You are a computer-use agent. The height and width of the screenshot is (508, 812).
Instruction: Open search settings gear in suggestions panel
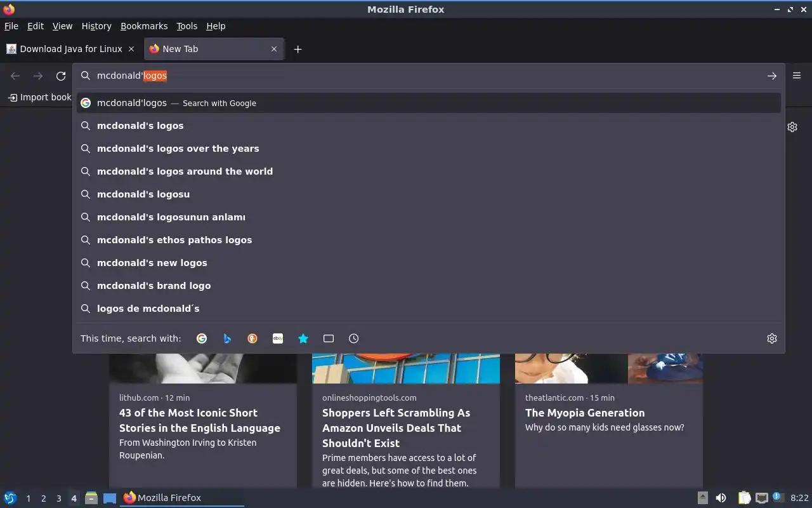click(x=772, y=338)
